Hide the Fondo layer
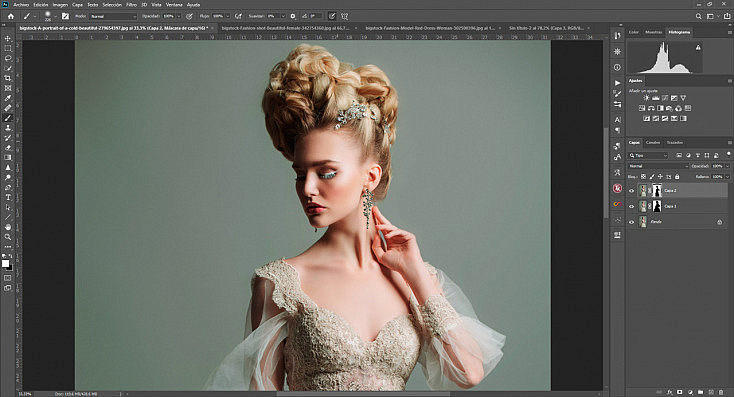This screenshot has height=397, width=734. point(631,222)
